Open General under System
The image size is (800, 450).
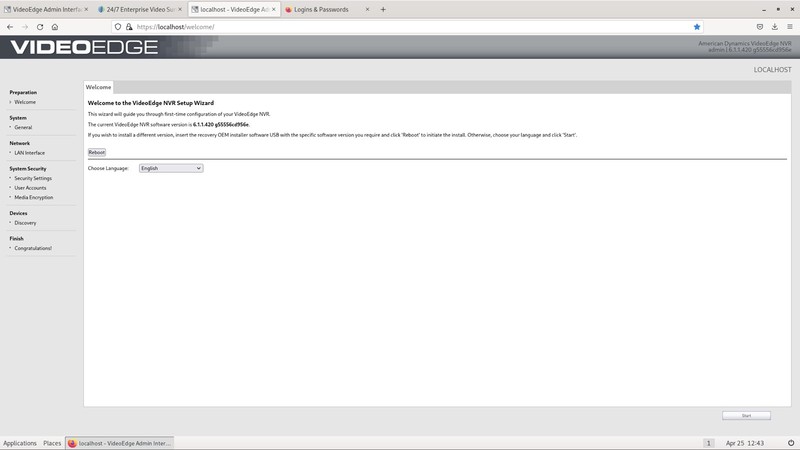23,128
